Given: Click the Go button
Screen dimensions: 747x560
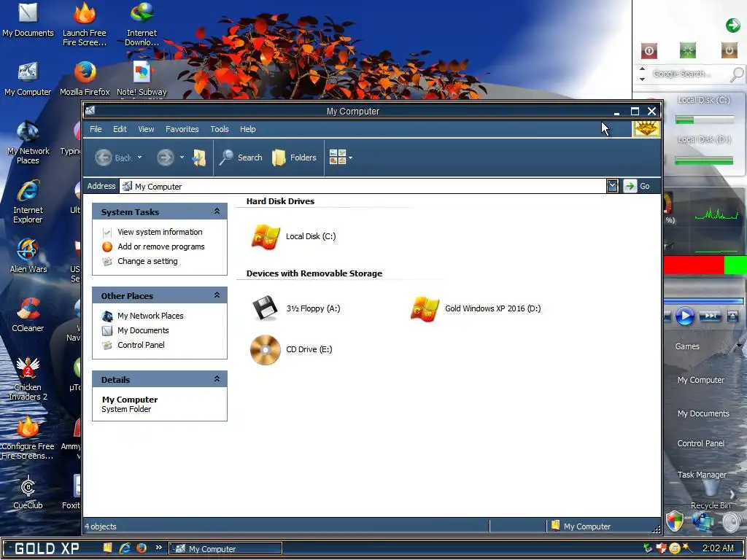Looking at the screenshot, I should pyautogui.click(x=638, y=186).
